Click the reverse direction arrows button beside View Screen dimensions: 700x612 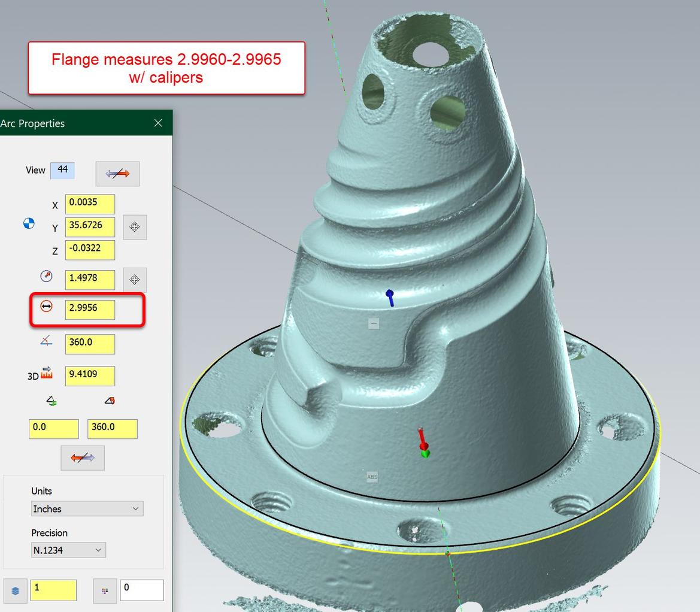click(x=117, y=174)
